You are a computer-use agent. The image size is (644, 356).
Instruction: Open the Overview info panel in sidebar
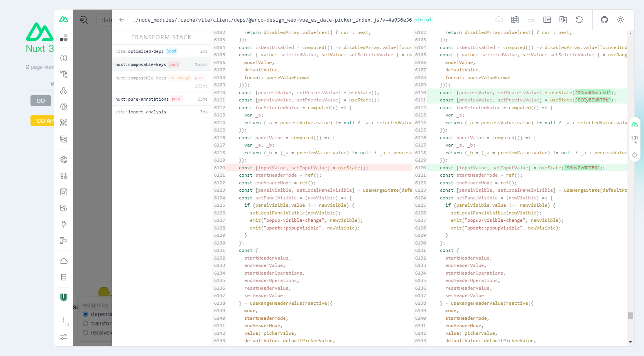point(64,58)
